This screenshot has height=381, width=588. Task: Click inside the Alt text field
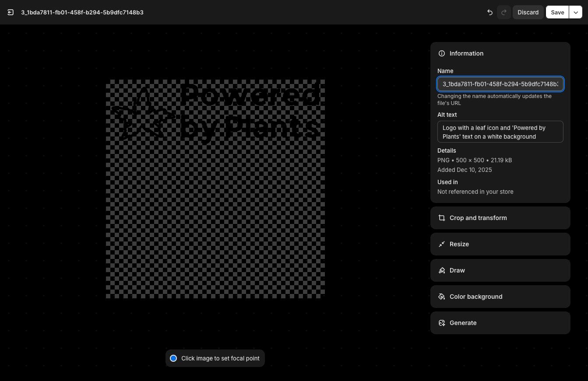point(500,132)
